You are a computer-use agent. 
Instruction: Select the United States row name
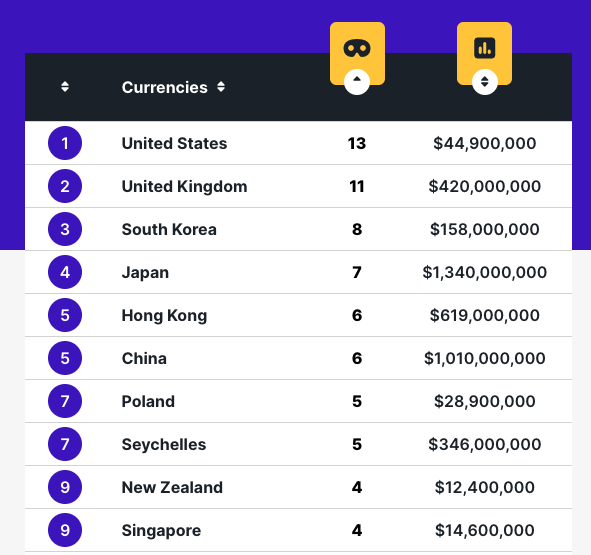(x=174, y=143)
